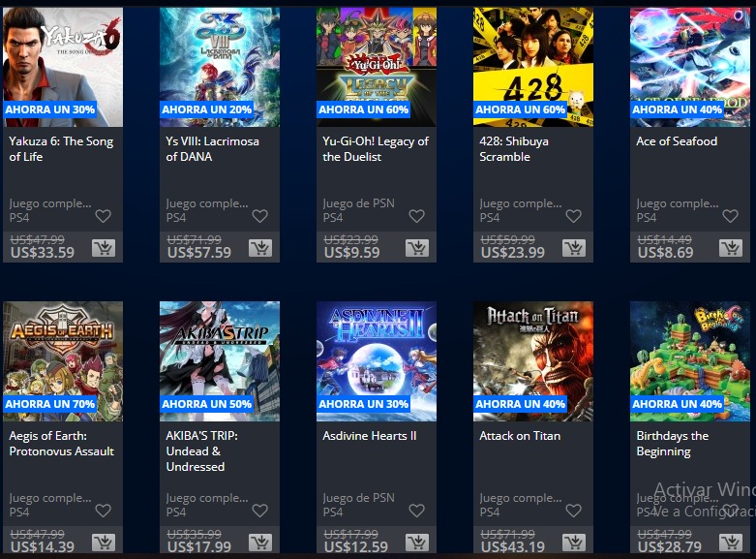Open Yu-Gi-Oh! Legacy of the Duelist title link
Image resolution: width=756 pixels, height=559 pixels.
[376, 148]
